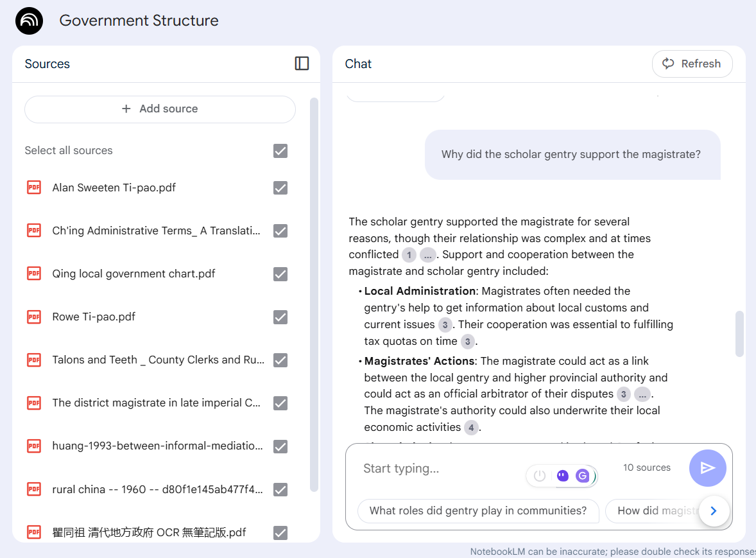This screenshot has width=756, height=558.
Task: Open citation 4 after "economic activities"
Action: pos(471,427)
